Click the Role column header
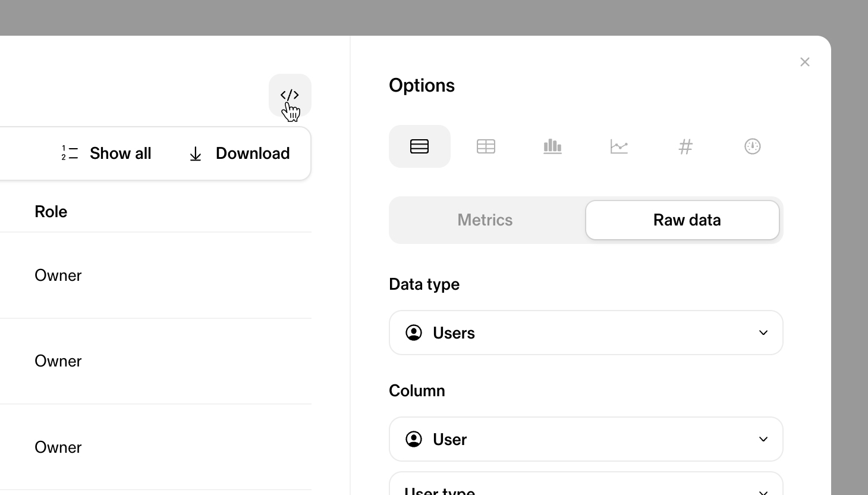The image size is (868, 495). click(x=51, y=212)
